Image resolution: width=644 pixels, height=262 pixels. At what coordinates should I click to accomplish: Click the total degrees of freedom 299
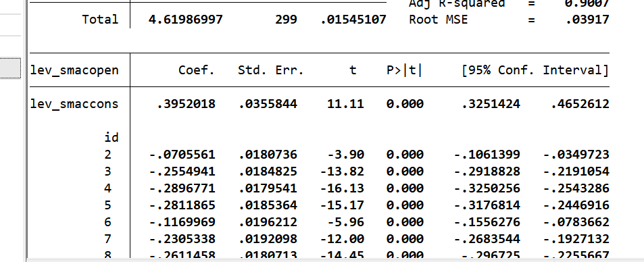click(286, 20)
